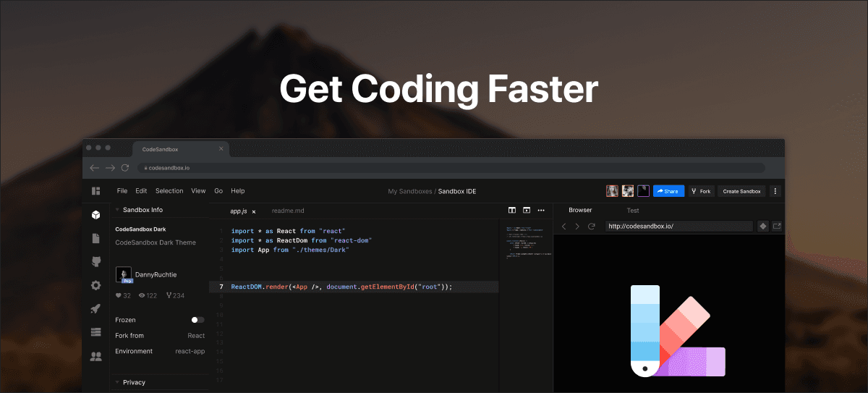Open the Go menu

coord(218,191)
